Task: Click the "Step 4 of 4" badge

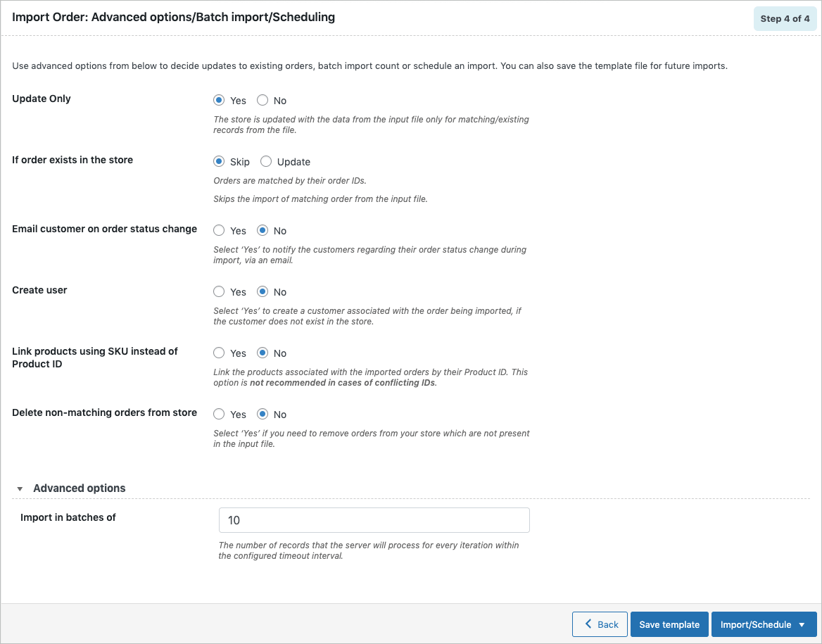Action: 785,18
